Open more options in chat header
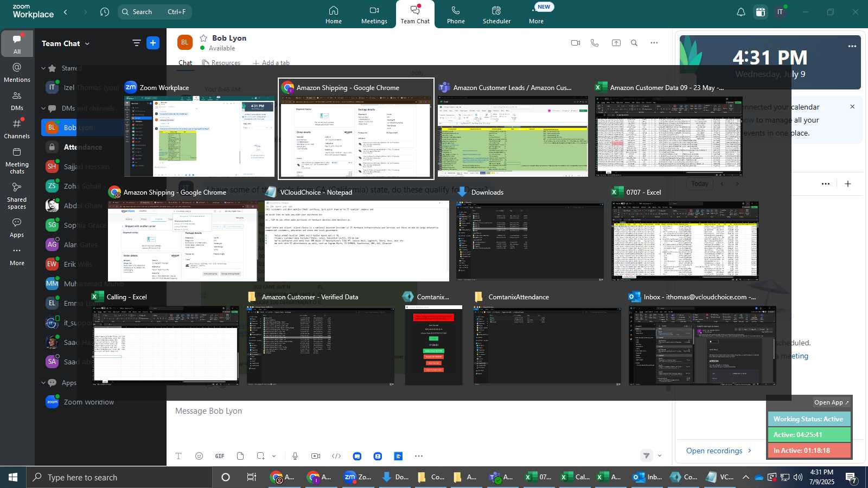The image size is (868, 488). click(x=654, y=43)
